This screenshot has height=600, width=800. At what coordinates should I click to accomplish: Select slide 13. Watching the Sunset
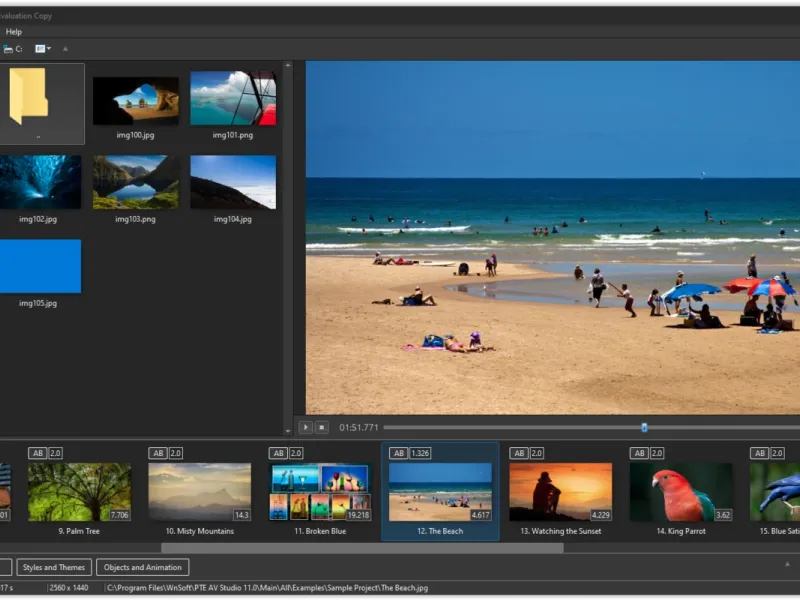pyautogui.click(x=561, y=492)
